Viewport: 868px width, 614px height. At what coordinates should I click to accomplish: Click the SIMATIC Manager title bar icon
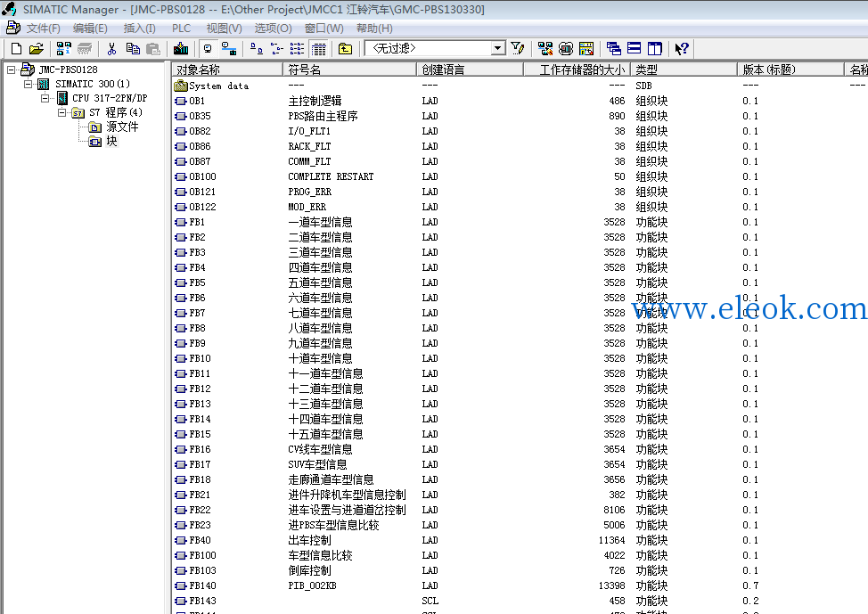click(x=10, y=9)
